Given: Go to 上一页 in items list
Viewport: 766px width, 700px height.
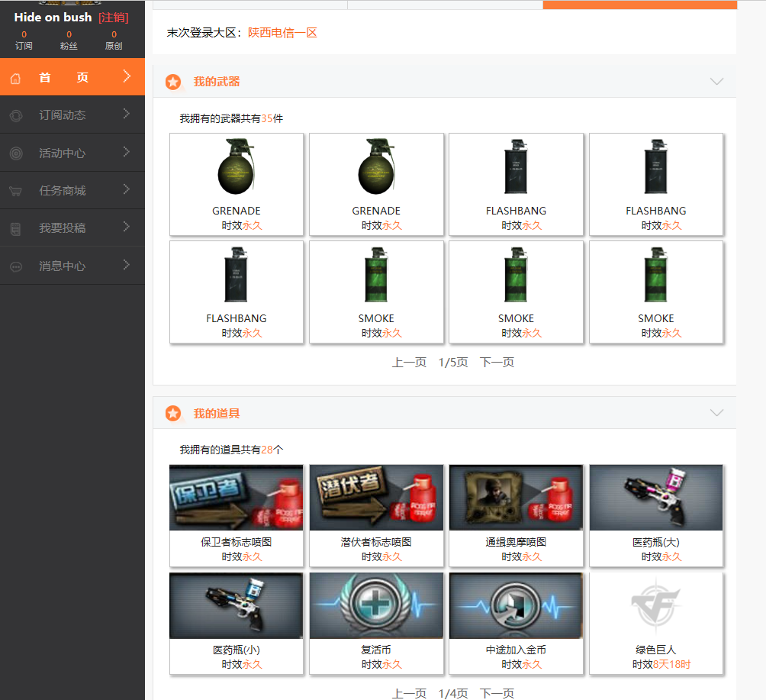Looking at the screenshot, I should (x=409, y=693).
